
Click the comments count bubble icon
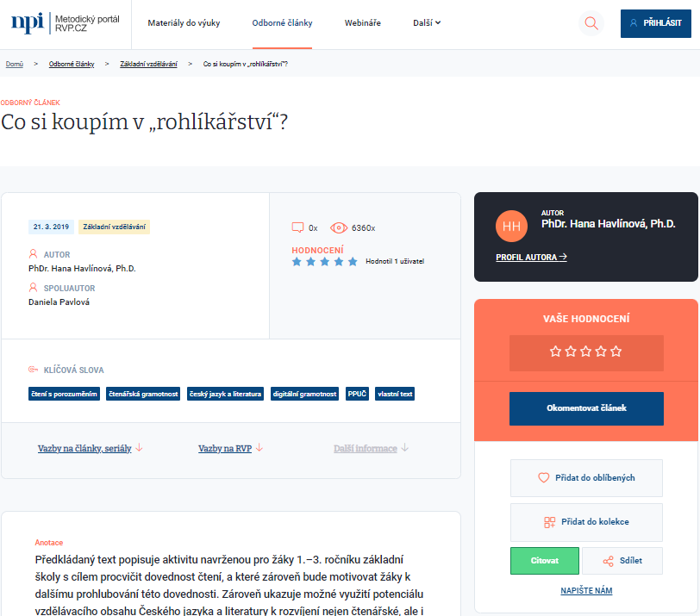tap(298, 227)
